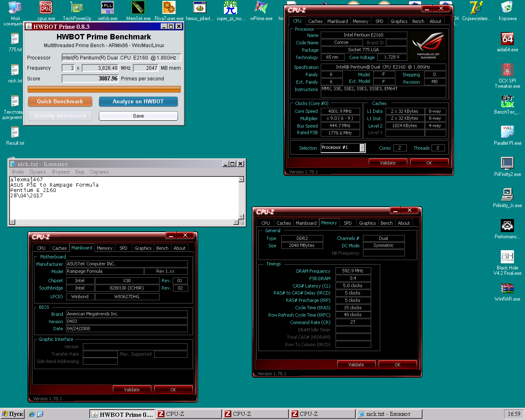Open the cpuz.exe desktop icon
The width and height of the screenshot is (525, 420).
pos(46,11)
